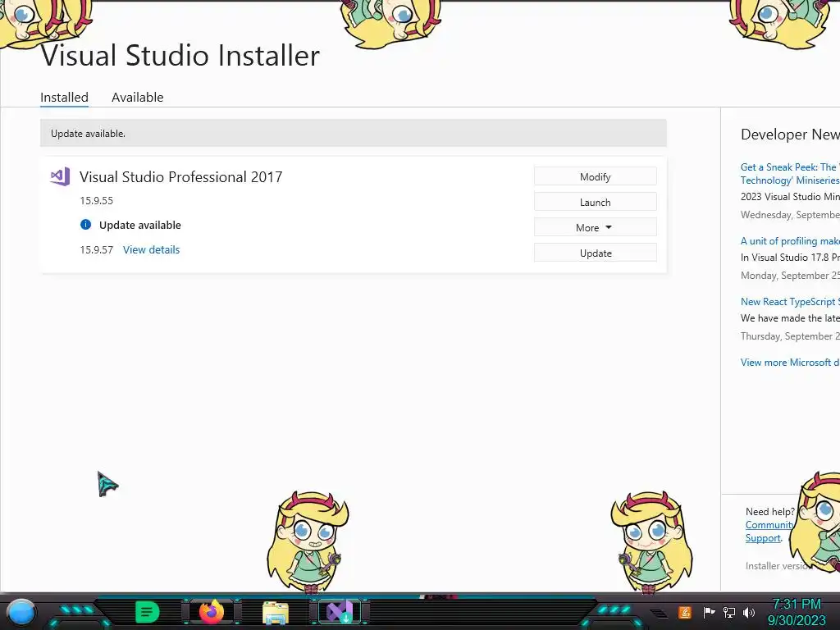
Task: Click the Start orb button
Action: pyautogui.click(x=21, y=612)
